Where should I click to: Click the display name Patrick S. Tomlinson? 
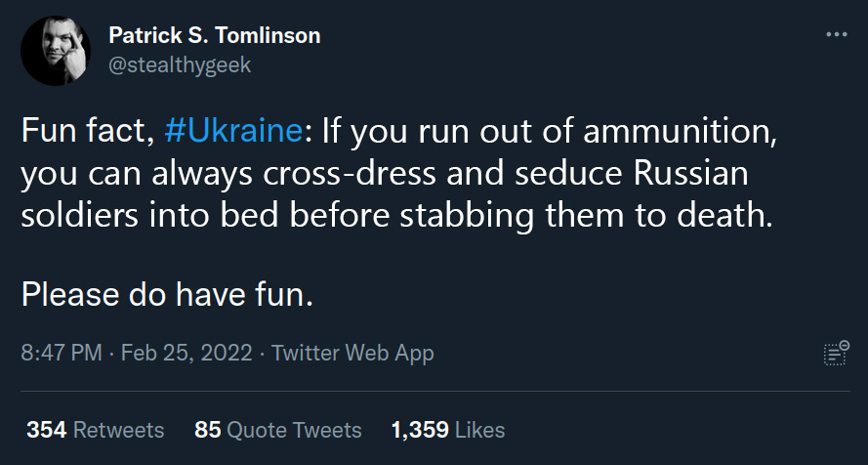214,36
